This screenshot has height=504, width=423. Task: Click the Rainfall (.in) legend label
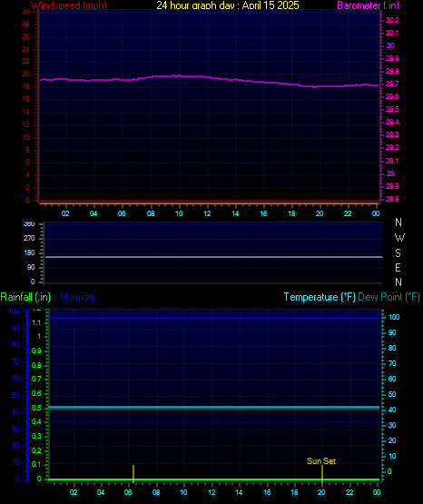25,297
